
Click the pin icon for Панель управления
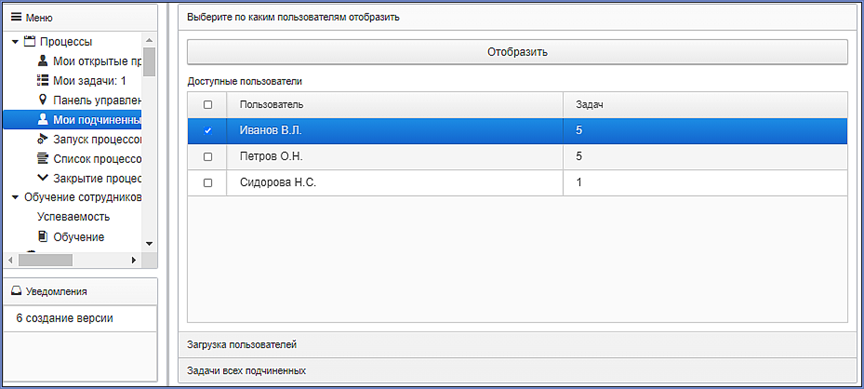42,100
